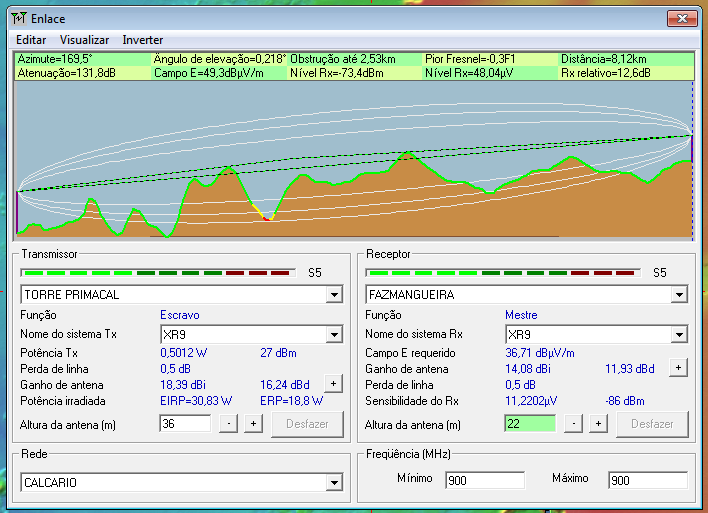Increase transmitter antenna height with plus button

point(253,424)
